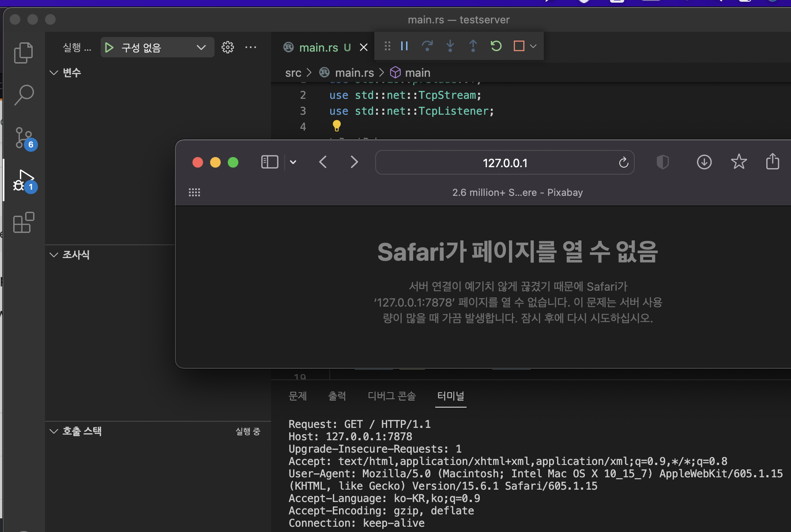Image resolution: width=791 pixels, height=532 pixels.
Task: Click terminal line 'Connection: keep-alive'
Action: [x=357, y=523]
